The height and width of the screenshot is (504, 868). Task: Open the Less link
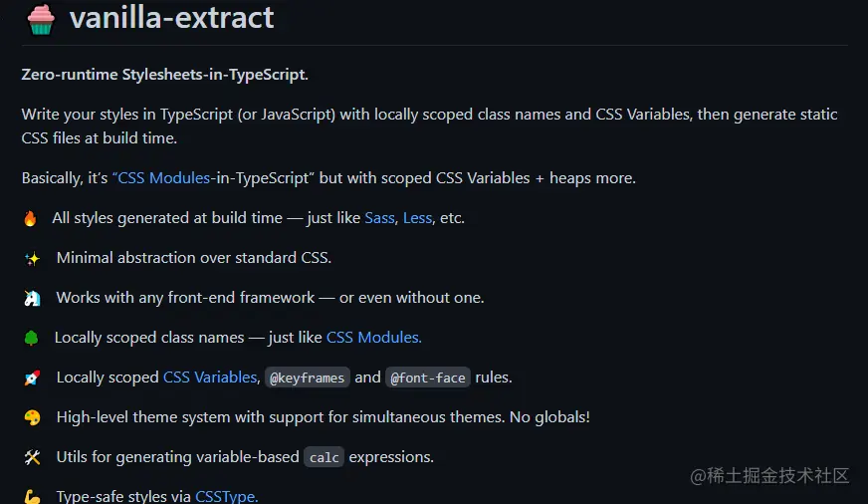coord(417,217)
